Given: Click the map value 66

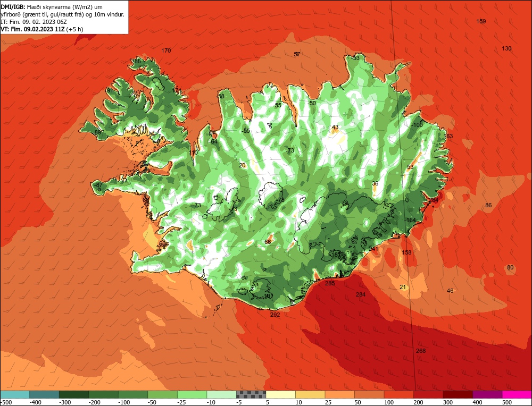Looking at the screenshot, I should (268, 242).
